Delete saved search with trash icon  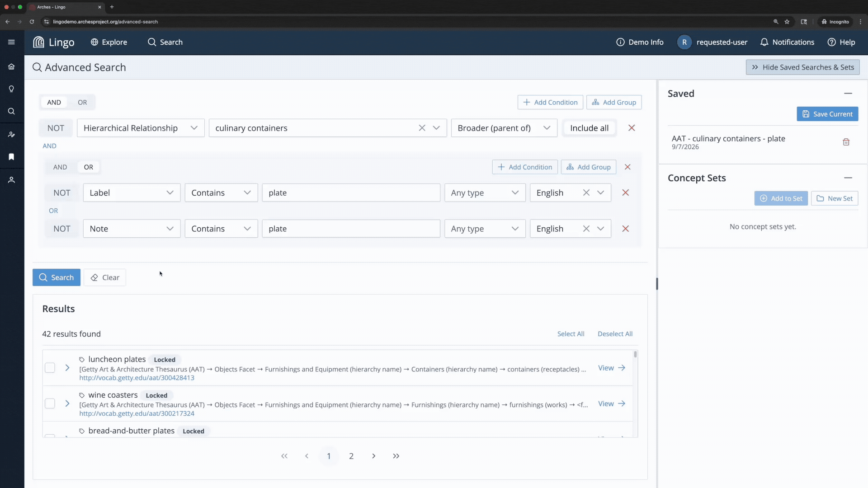point(846,142)
